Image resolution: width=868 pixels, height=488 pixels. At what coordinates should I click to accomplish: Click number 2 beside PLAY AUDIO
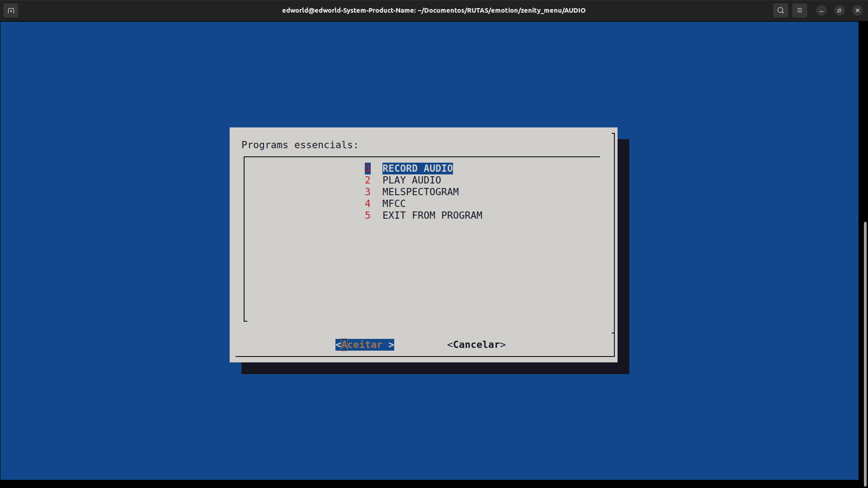[x=368, y=180]
